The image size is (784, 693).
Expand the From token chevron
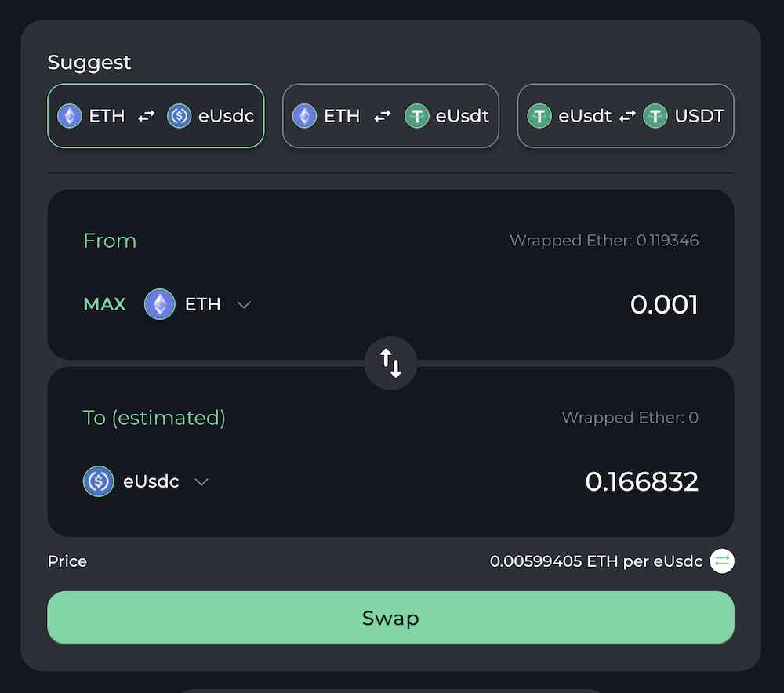coord(243,304)
